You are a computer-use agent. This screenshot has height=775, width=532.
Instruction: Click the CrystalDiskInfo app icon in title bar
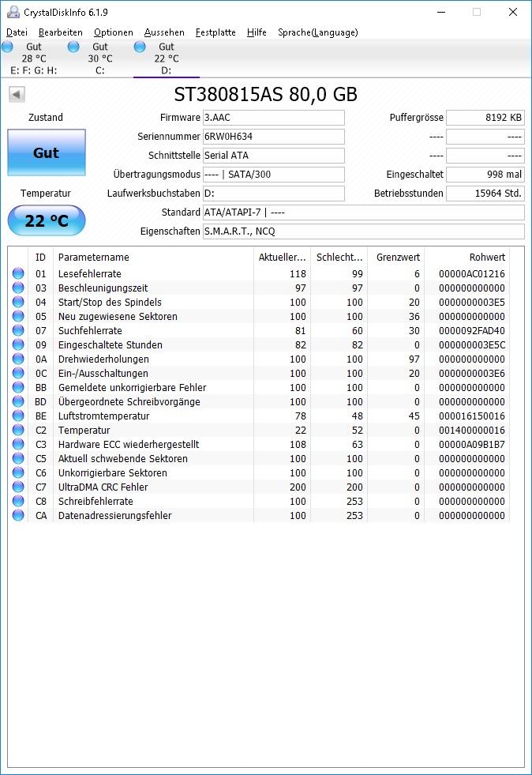(x=13, y=12)
